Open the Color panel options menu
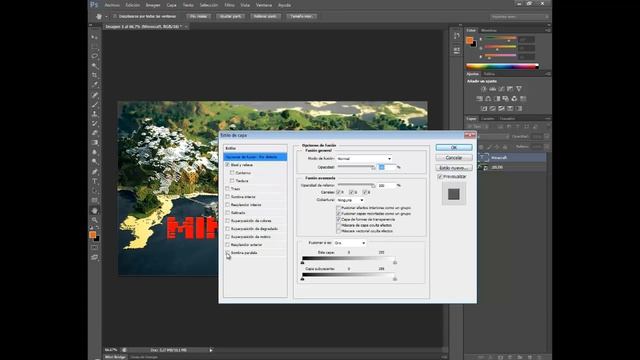640x360 pixels. coord(547,30)
